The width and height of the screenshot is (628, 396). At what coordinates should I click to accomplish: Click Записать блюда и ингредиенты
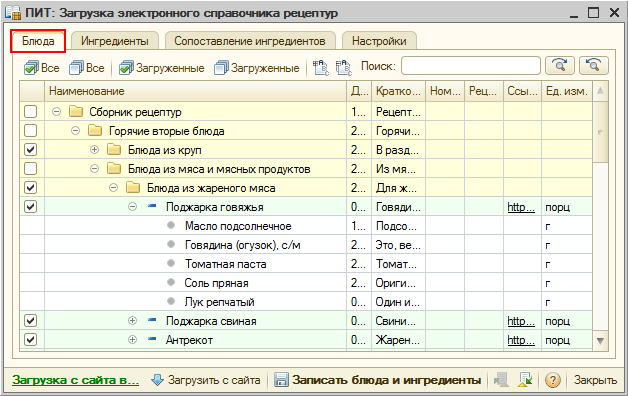[x=378, y=380]
